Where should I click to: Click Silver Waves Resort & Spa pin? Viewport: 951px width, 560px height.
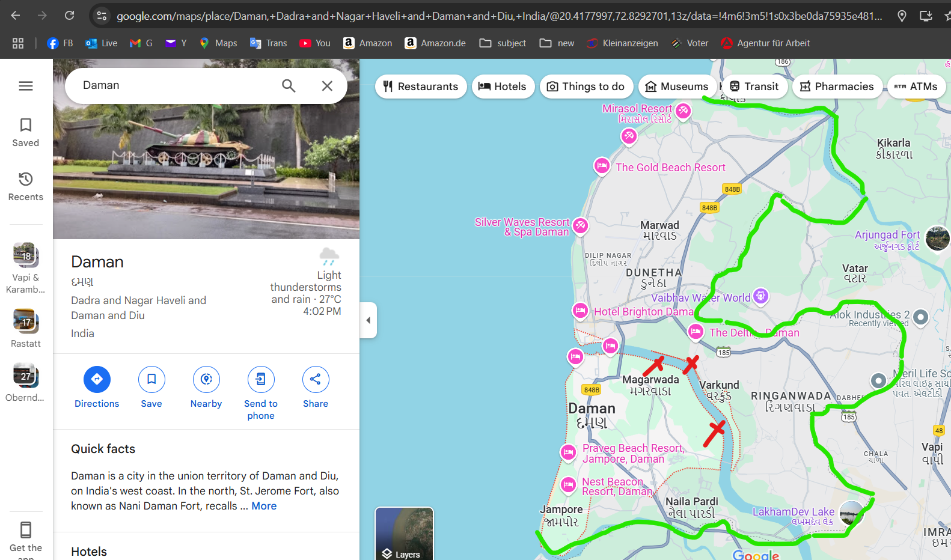[580, 226]
